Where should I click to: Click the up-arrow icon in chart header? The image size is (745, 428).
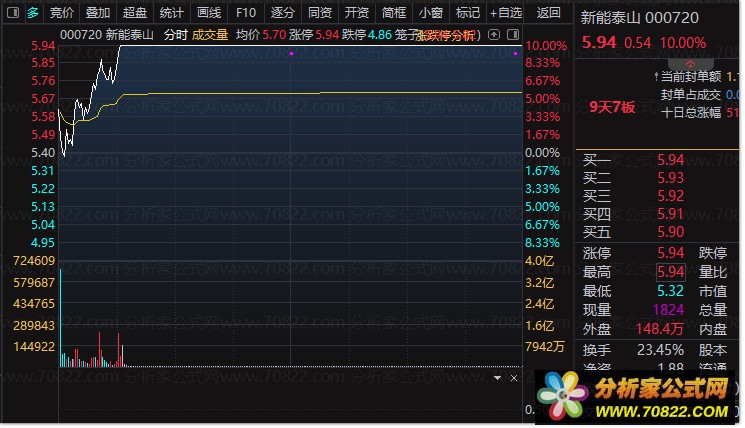point(494,35)
